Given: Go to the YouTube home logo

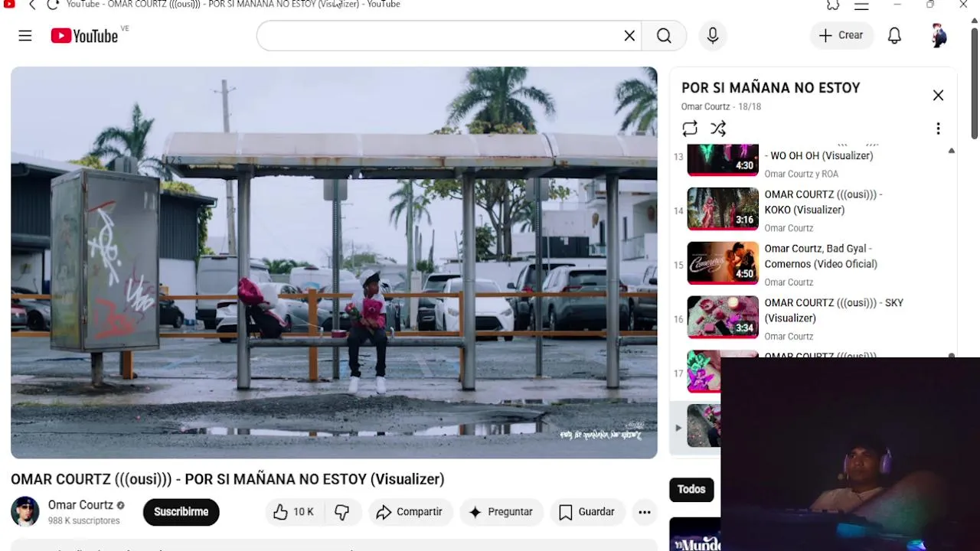Looking at the screenshot, I should coord(84,35).
